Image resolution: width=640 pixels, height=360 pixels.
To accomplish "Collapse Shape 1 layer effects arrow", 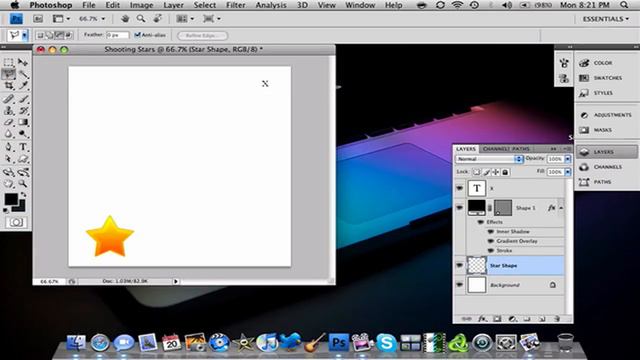I will pyautogui.click(x=561, y=208).
